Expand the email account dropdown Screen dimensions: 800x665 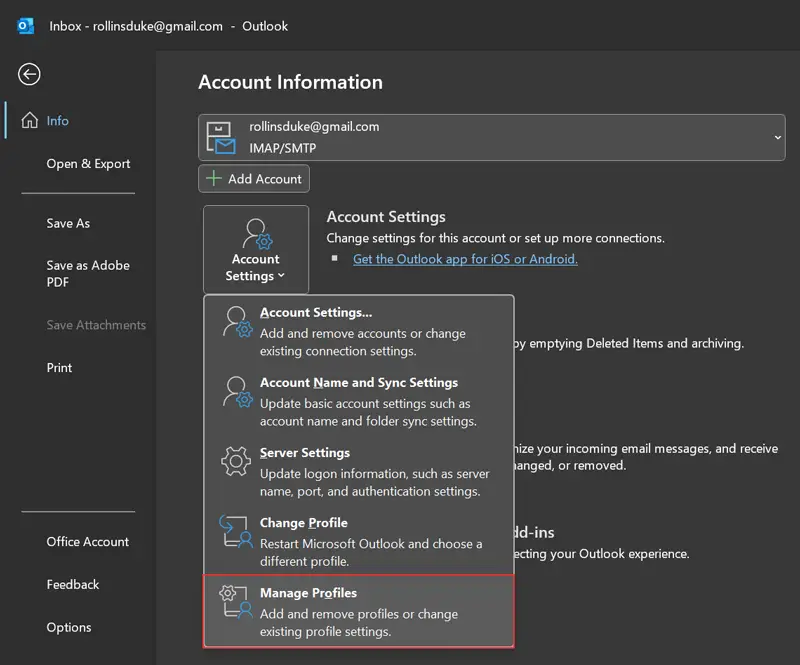(777, 138)
